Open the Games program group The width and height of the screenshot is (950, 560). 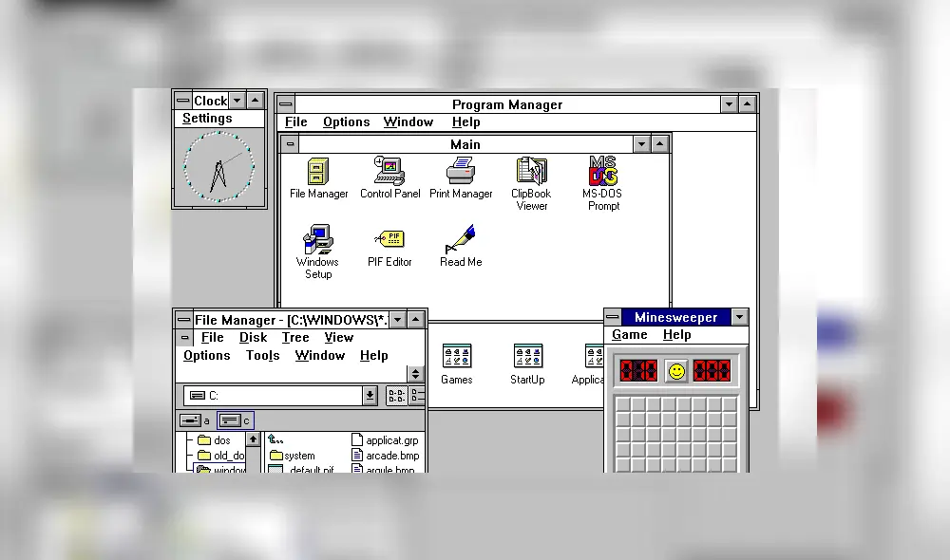pyautogui.click(x=457, y=358)
